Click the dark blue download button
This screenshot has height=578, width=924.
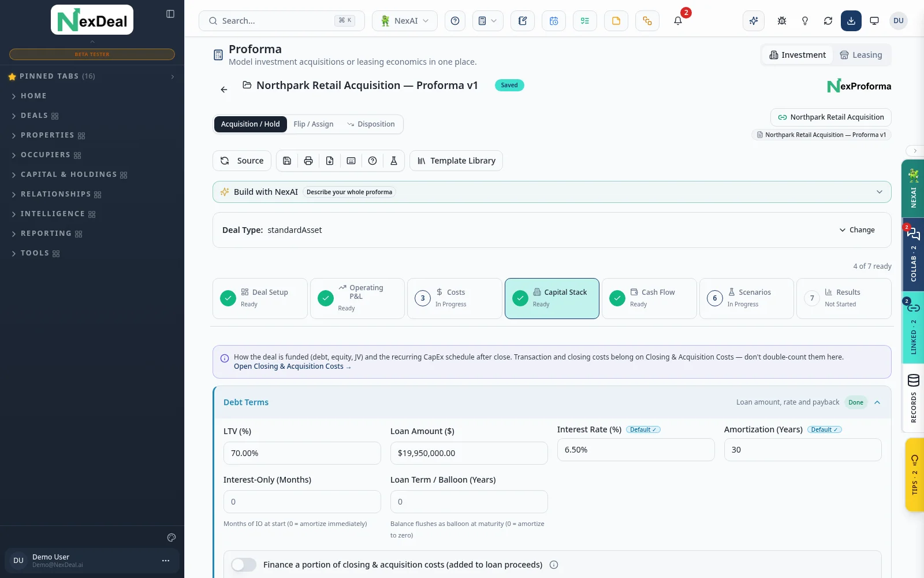[x=851, y=21]
